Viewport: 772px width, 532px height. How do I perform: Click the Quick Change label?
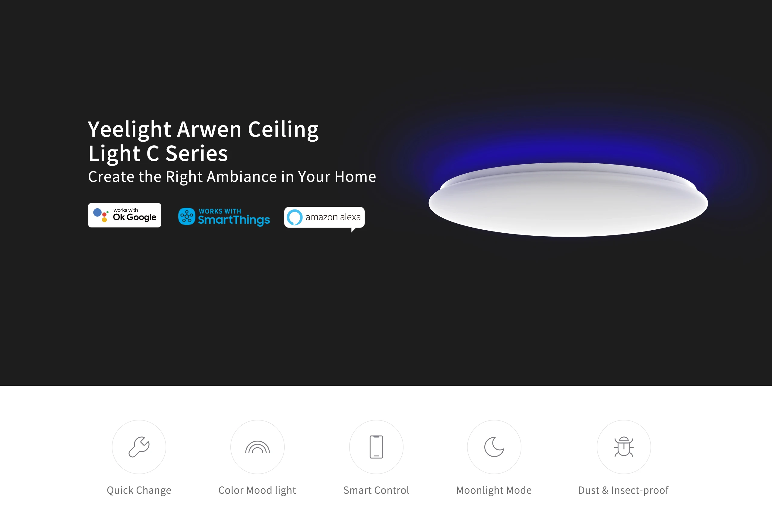(x=139, y=490)
